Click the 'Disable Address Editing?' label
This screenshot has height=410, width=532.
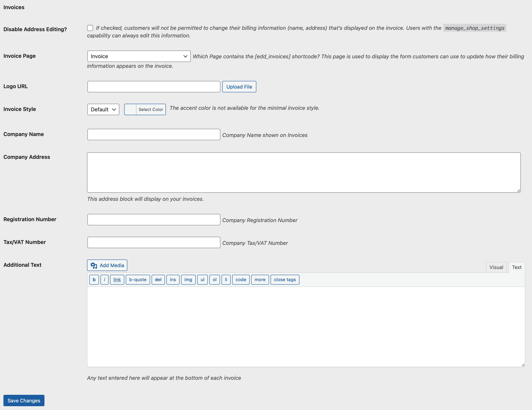point(35,29)
